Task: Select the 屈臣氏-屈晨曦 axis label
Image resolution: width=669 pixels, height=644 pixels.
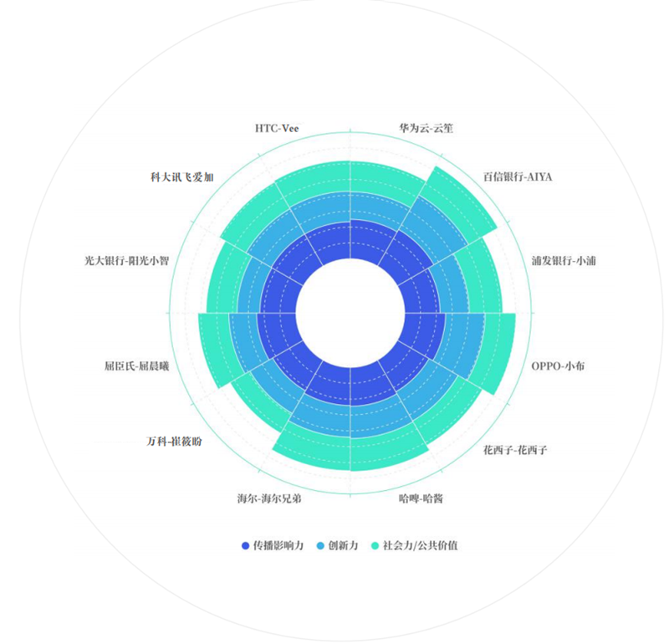Action: pyautogui.click(x=137, y=365)
